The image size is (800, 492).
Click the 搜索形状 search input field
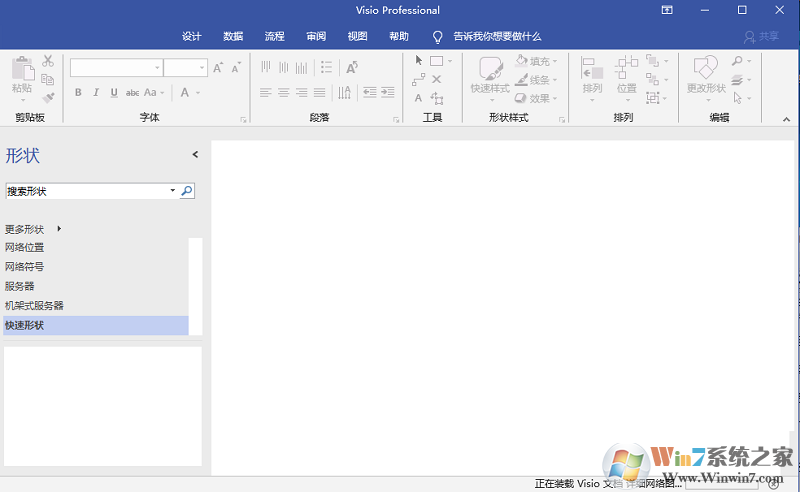(86, 191)
